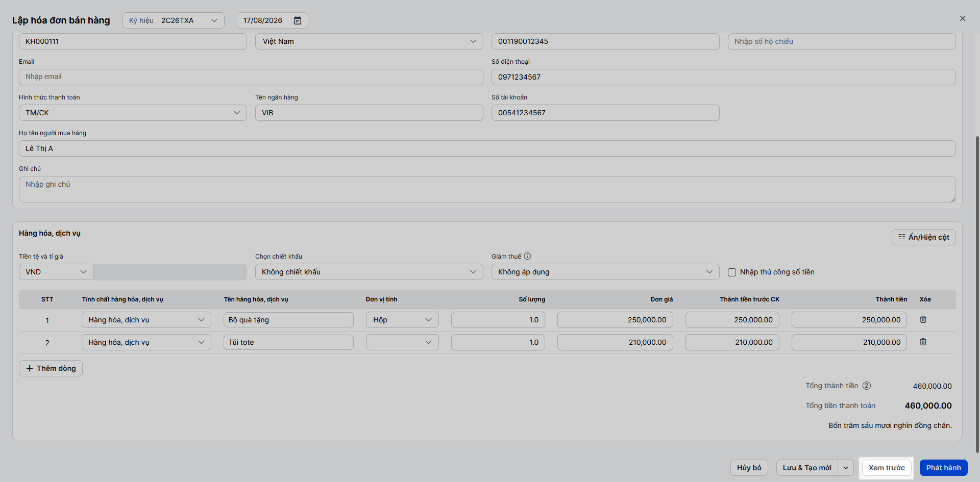Open the Hộp unit dropdown
This screenshot has width=980, height=482.
(402, 320)
